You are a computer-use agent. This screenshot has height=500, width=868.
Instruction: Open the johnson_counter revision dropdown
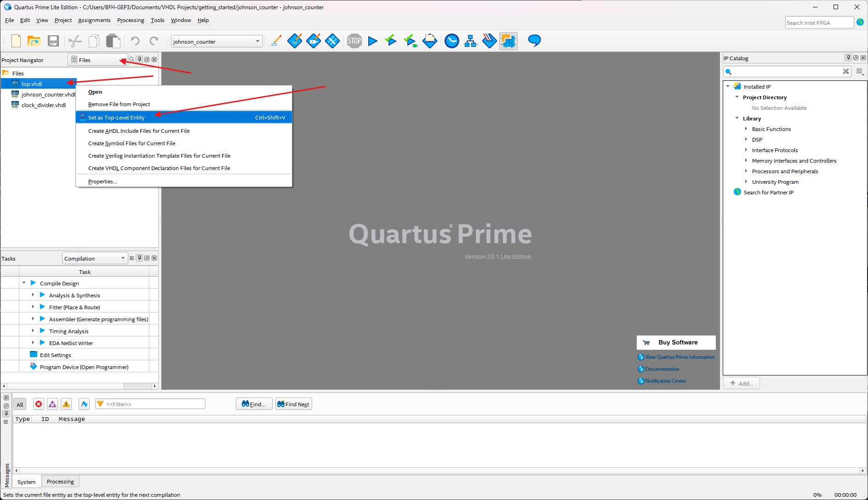(x=217, y=41)
